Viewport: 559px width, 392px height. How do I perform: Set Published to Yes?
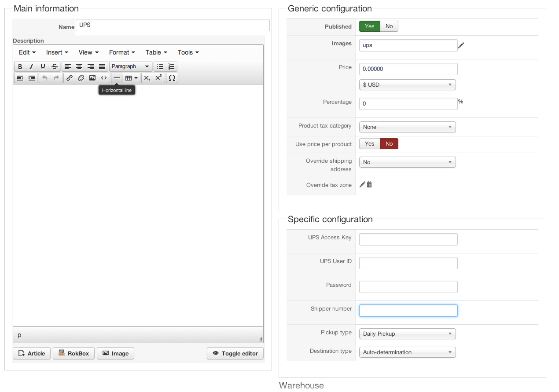(370, 26)
